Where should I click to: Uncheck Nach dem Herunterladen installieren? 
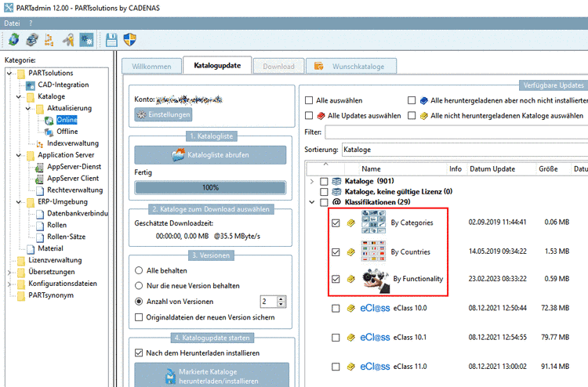coord(139,353)
